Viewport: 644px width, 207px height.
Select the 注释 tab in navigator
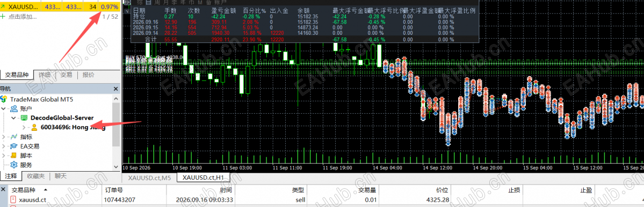[11, 176]
